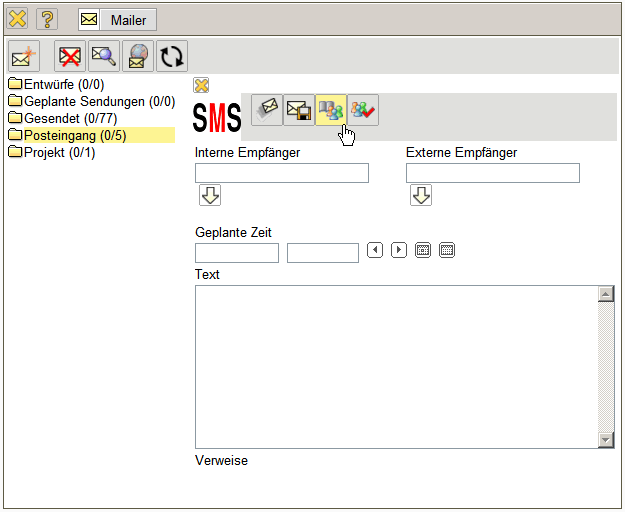Check recipients with people checkmark icon

[x=363, y=110]
